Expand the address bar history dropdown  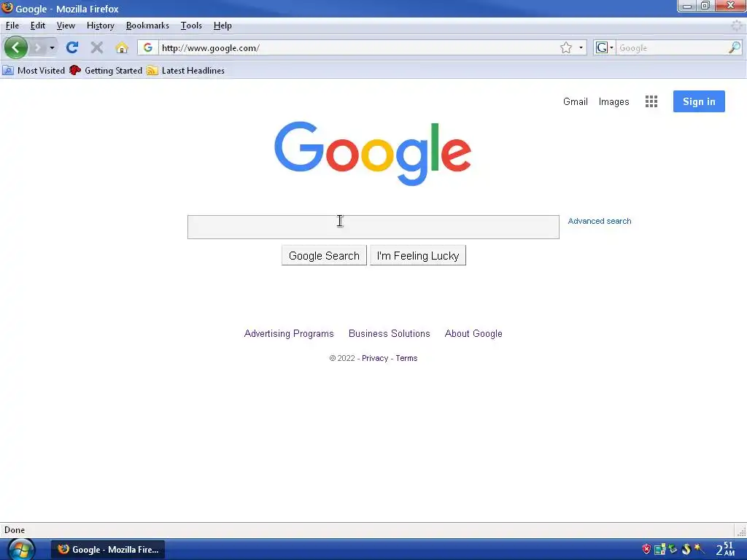pyautogui.click(x=581, y=47)
